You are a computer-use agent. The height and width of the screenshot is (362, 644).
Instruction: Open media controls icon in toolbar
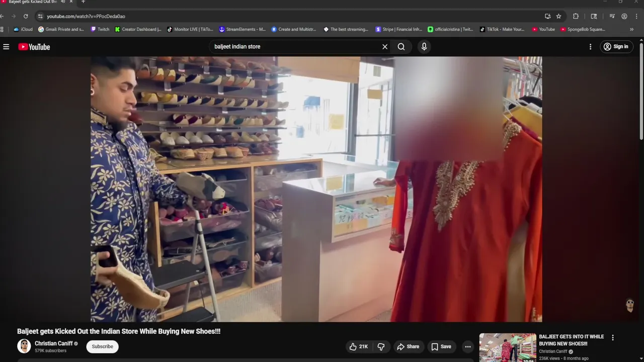pyautogui.click(x=612, y=16)
